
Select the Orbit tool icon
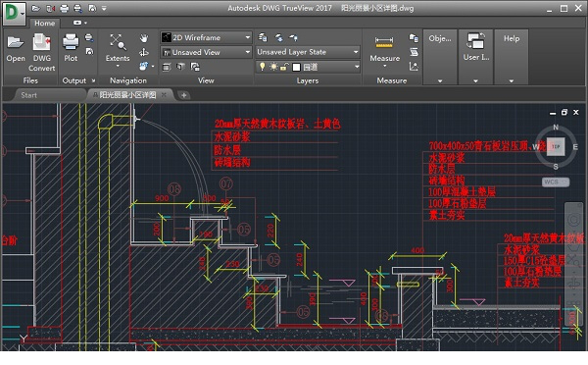click(144, 52)
